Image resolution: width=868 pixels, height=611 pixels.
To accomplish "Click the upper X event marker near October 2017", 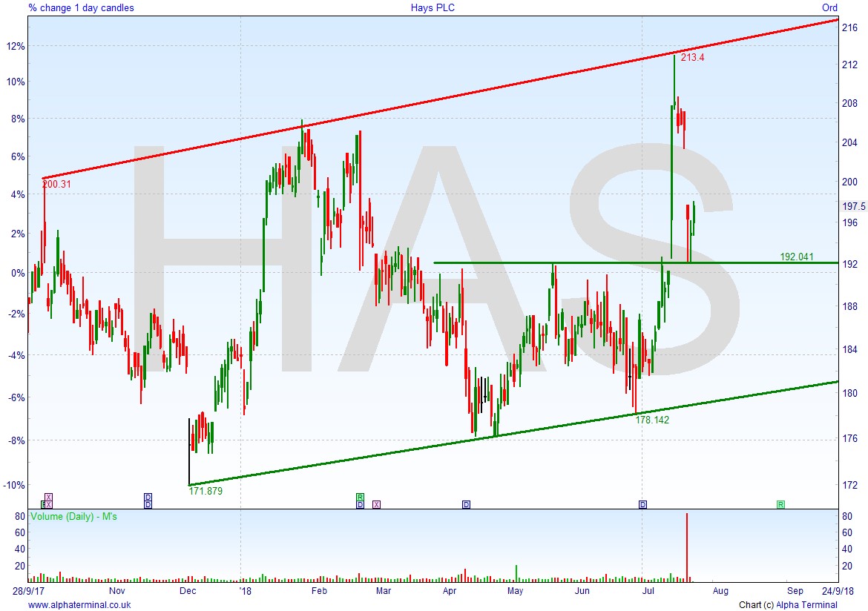I will 48,497.
